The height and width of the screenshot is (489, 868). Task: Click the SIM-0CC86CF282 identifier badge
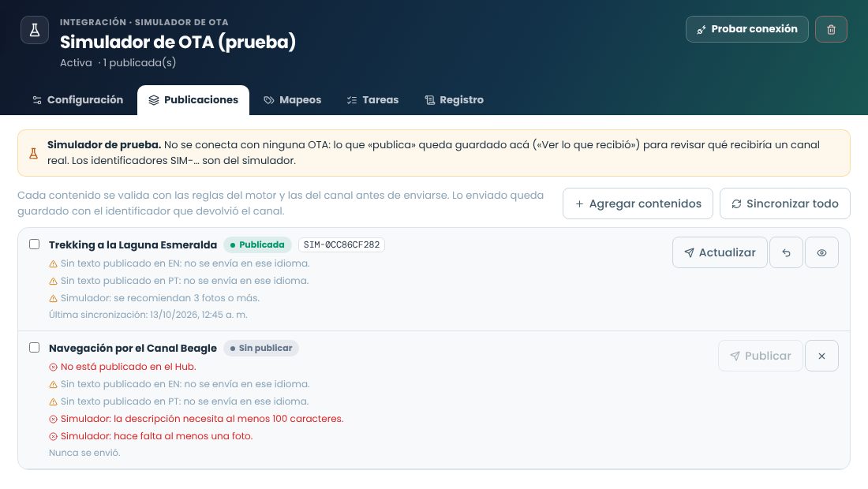pyautogui.click(x=342, y=244)
